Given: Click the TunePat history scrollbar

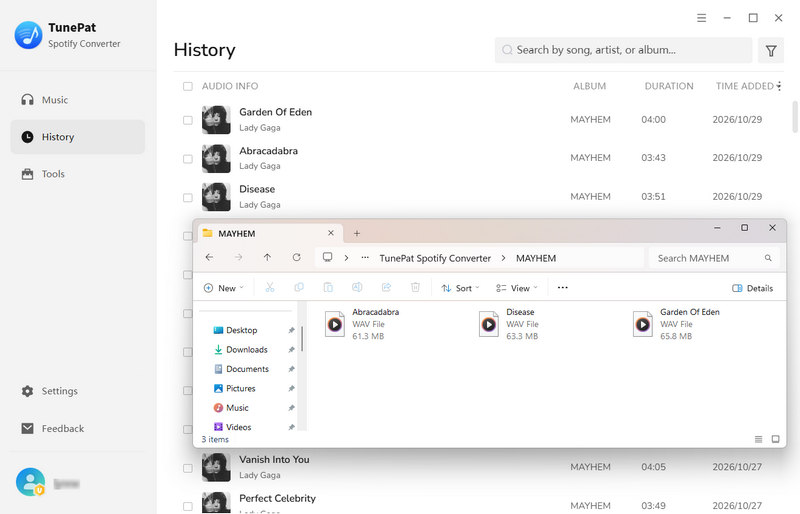Looking at the screenshot, I should [x=794, y=117].
